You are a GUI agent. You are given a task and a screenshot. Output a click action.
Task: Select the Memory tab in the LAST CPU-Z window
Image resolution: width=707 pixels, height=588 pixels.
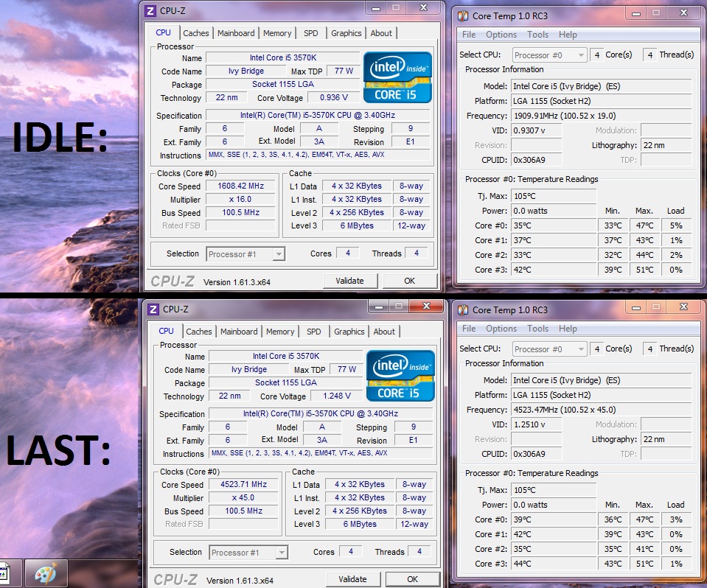[x=280, y=332]
